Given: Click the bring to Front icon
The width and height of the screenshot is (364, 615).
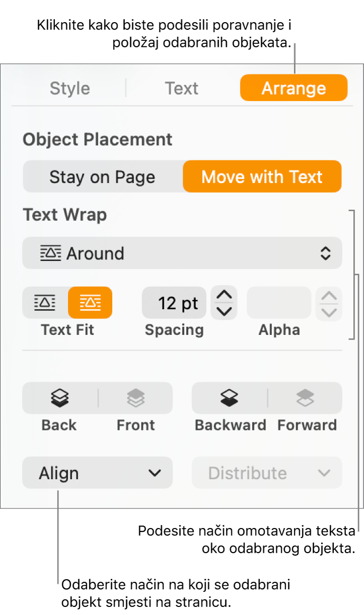Looking at the screenshot, I should [135, 398].
